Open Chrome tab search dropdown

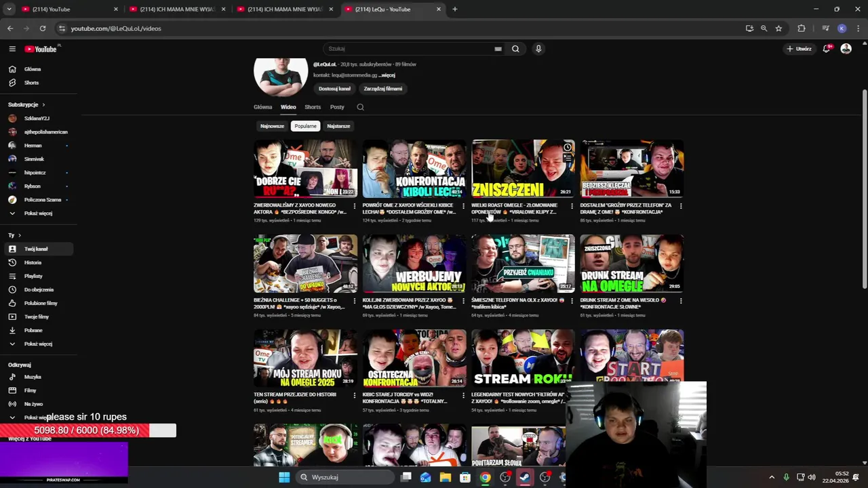pos(9,9)
